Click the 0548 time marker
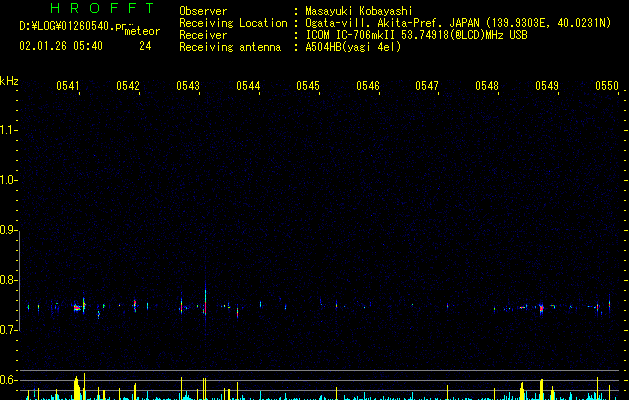This screenshot has width=629, height=400. 487,86
